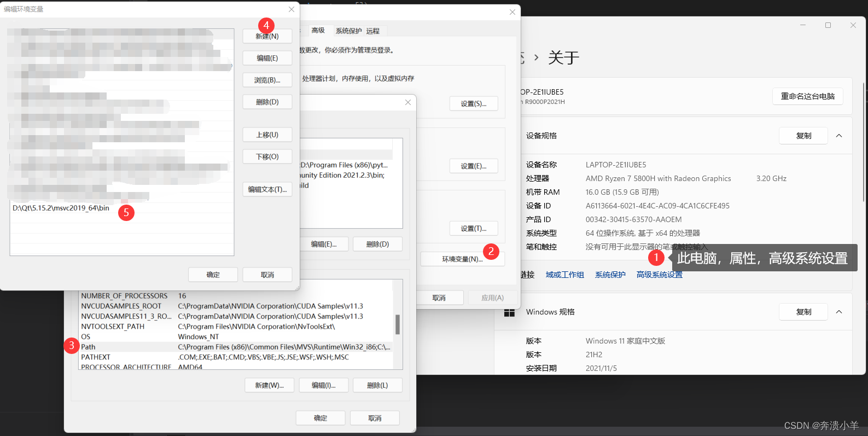Confirm environment variables dialog with 确定
Image resolution: width=868 pixels, height=436 pixels.
[321, 418]
